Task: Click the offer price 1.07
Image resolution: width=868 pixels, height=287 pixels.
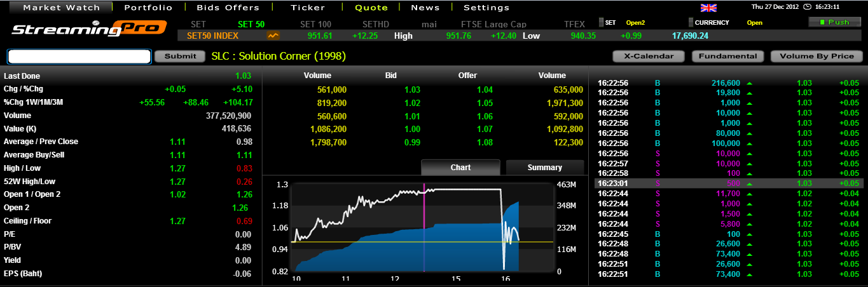Action: point(485,129)
